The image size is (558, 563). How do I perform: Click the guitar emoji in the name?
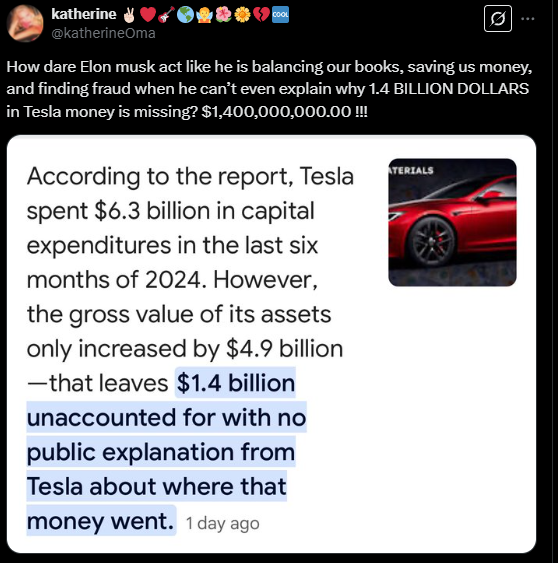(166, 15)
